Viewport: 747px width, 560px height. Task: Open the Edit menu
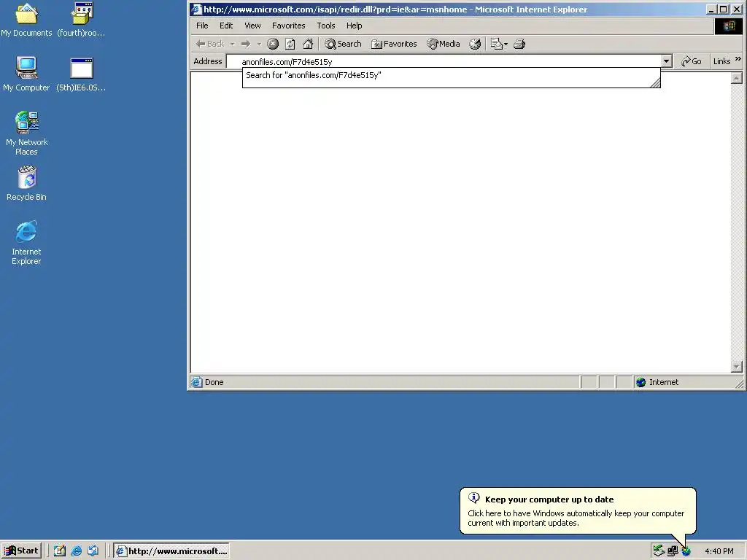(226, 26)
